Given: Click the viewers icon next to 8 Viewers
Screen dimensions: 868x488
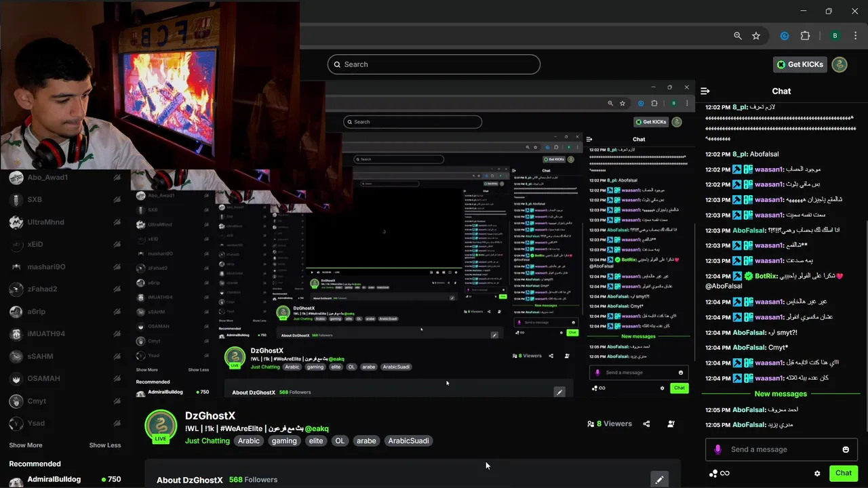Looking at the screenshot, I should (591, 424).
